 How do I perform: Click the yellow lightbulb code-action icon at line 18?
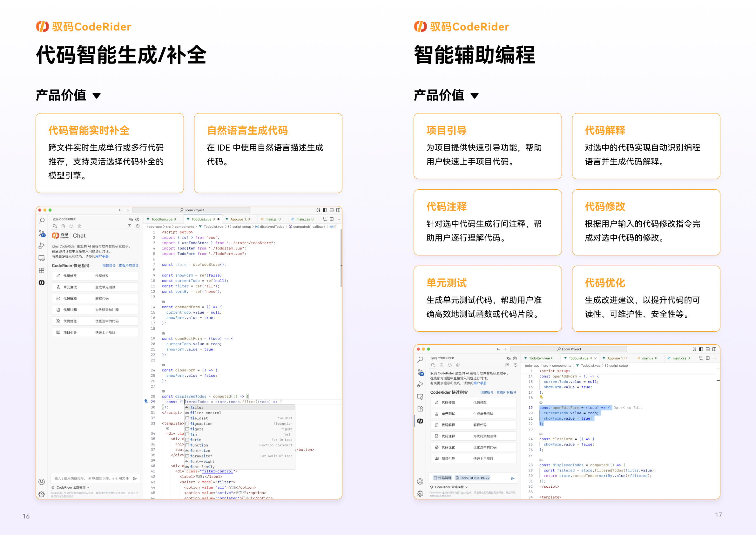click(541, 397)
